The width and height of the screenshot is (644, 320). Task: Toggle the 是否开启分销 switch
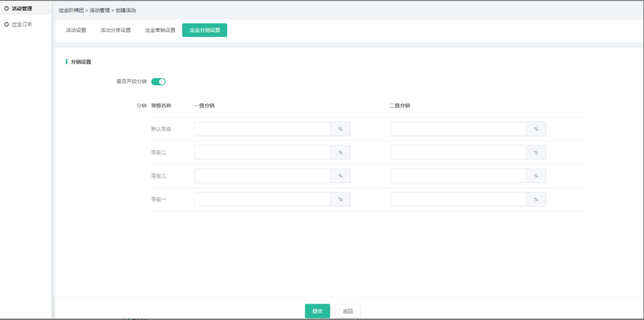click(x=158, y=82)
